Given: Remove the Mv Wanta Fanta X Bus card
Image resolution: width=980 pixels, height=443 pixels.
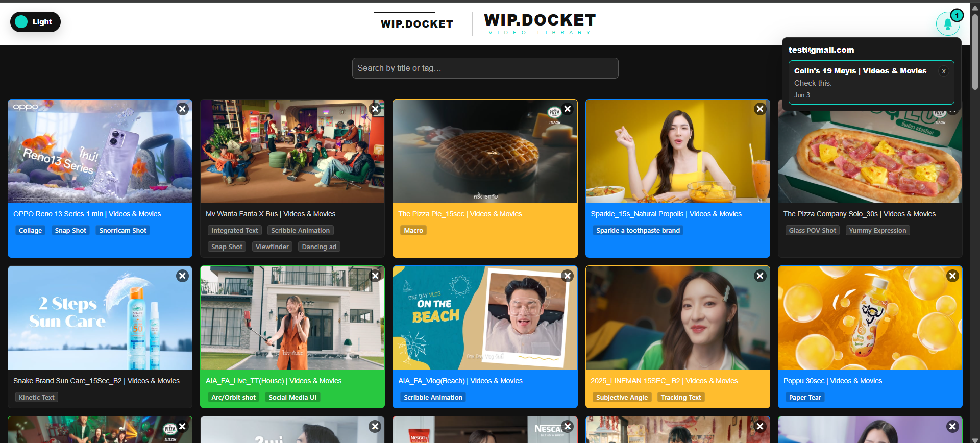Looking at the screenshot, I should (375, 109).
